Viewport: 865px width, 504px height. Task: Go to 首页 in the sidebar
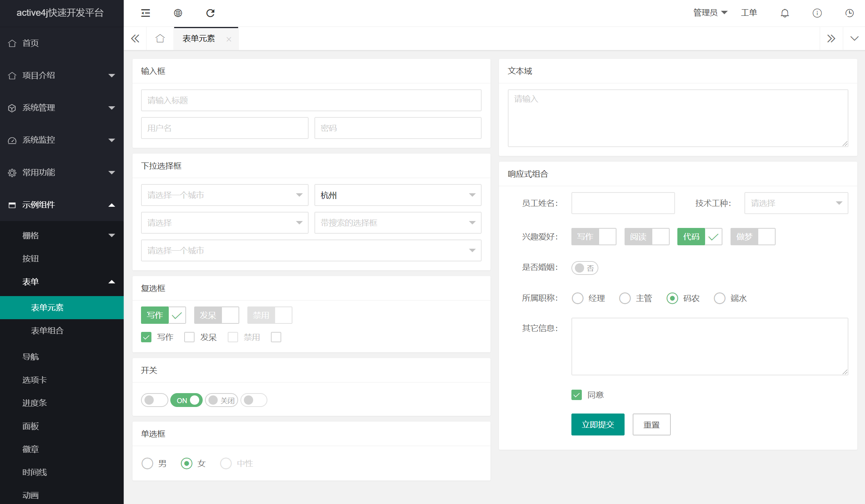point(62,43)
